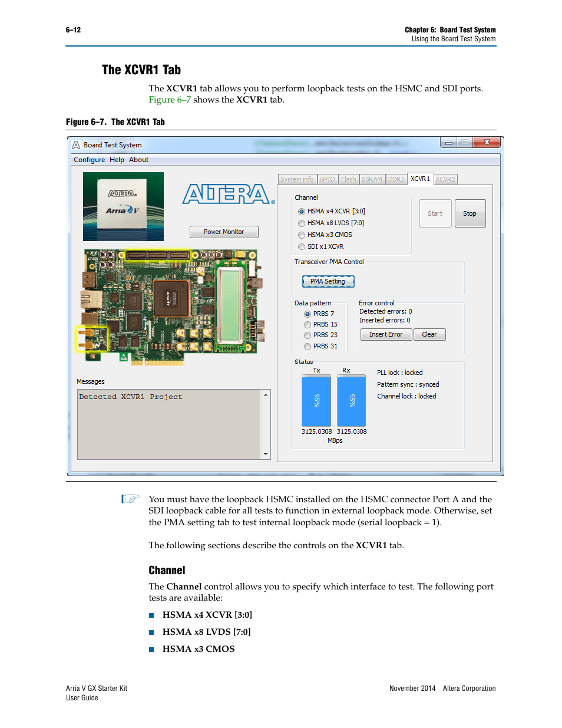
Task: Click the Insert Error button
Action: pyautogui.click(x=386, y=334)
